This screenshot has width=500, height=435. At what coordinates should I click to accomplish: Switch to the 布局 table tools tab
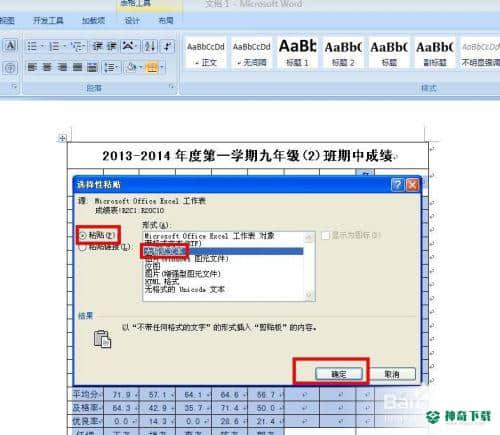pos(166,21)
